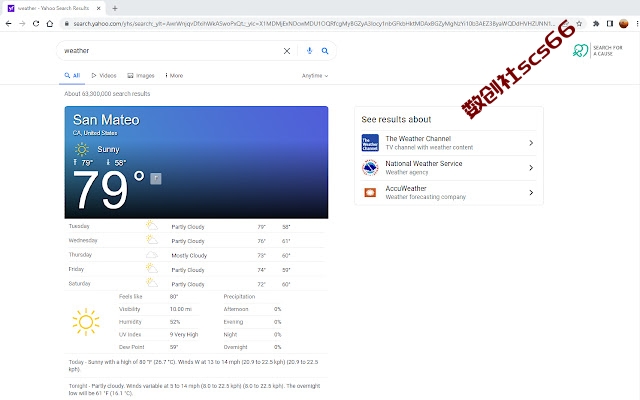Switch to the Images tab
This screenshot has width=640, height=400.
pos(141,76)
